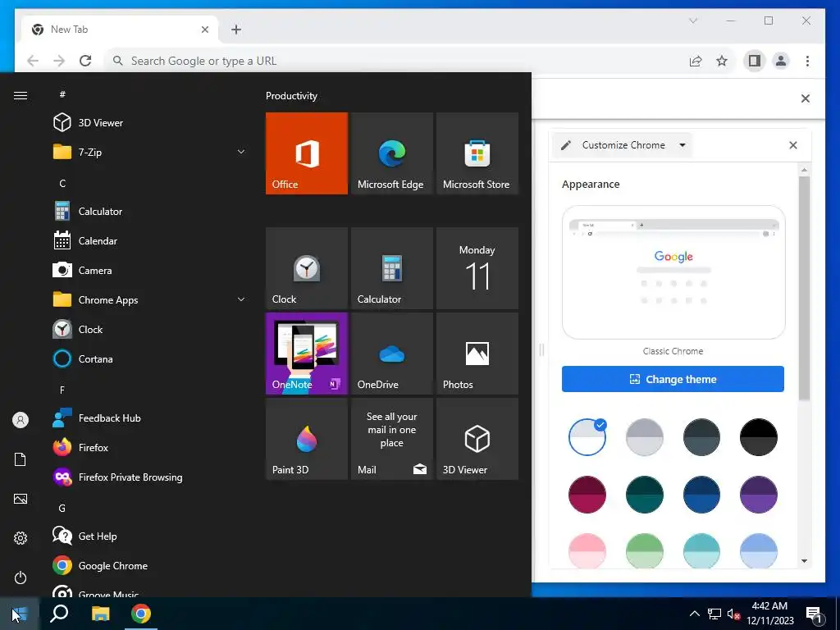This screenshot has height=630, width=840.
Task: Share this page from the address bar
Action: point(696,61)
